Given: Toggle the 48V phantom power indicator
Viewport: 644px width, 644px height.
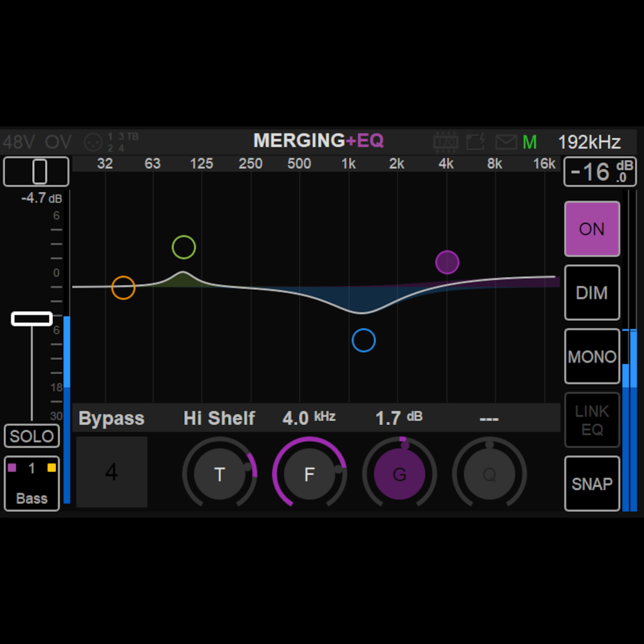Looking at the screenshot, I should pos(19,142).
